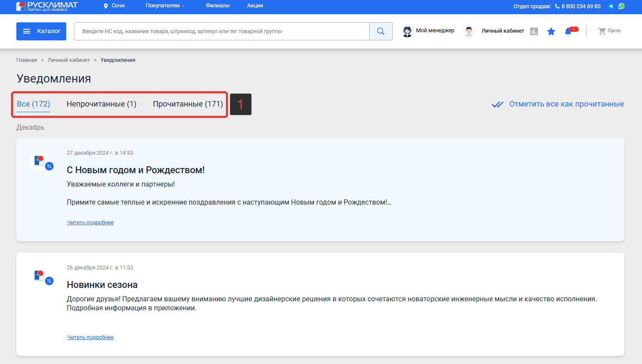Go to Личный кабинет breadcrumb
This screenshot has width=642, height=364.
click(x=69, y=60)
